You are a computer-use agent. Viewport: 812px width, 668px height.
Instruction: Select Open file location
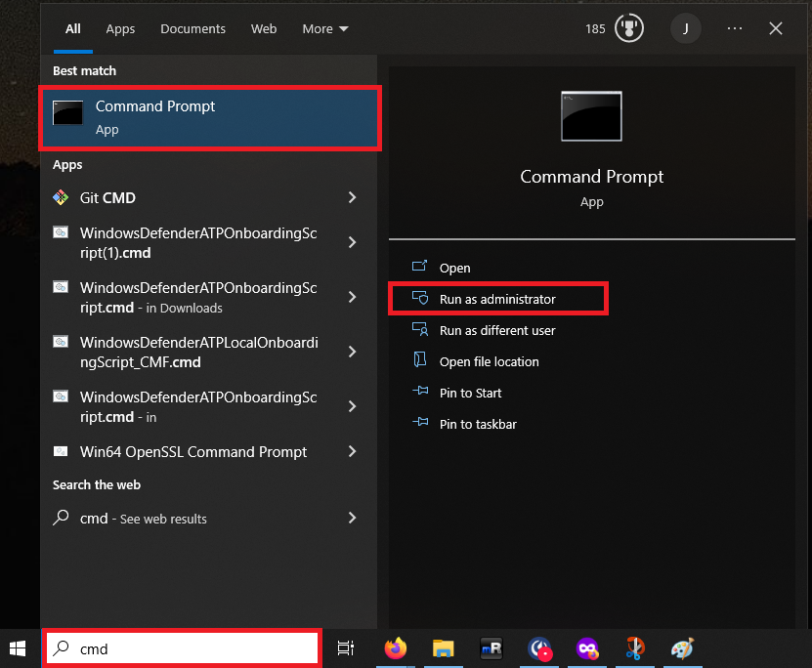coord(489,361)
